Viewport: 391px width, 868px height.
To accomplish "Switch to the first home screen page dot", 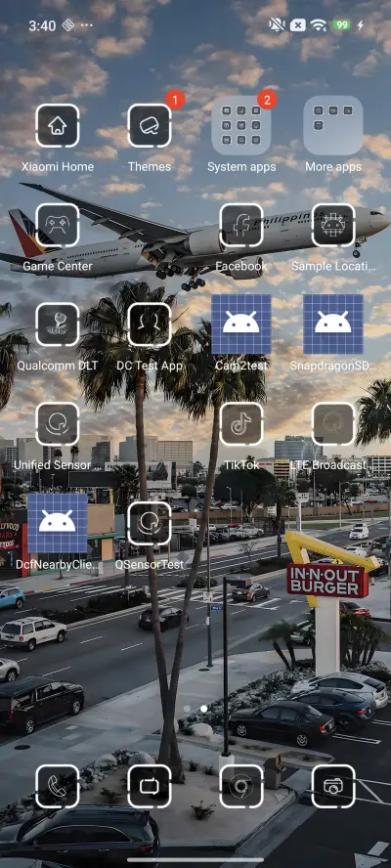I will pyautogui.click(x=188, y=709).
